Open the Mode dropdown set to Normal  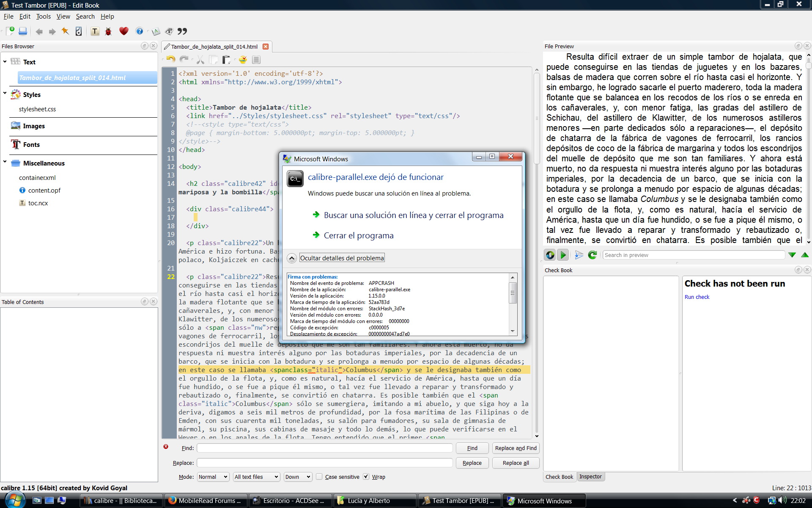[213, 477]
